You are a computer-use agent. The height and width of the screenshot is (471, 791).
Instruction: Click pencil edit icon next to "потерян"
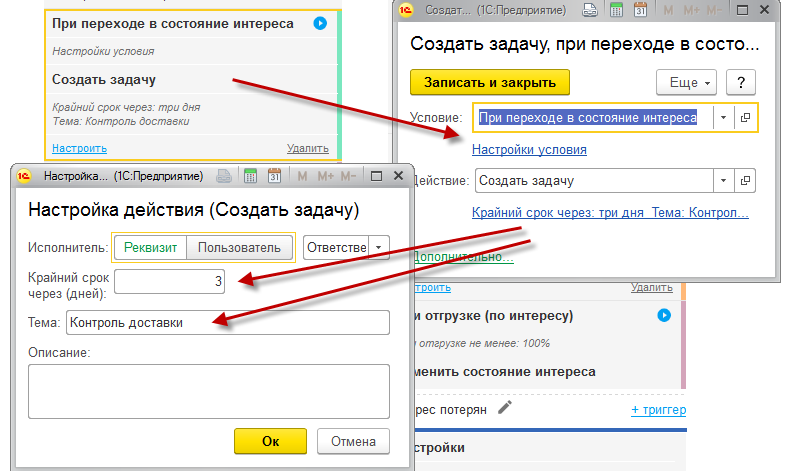coord(505,407)
